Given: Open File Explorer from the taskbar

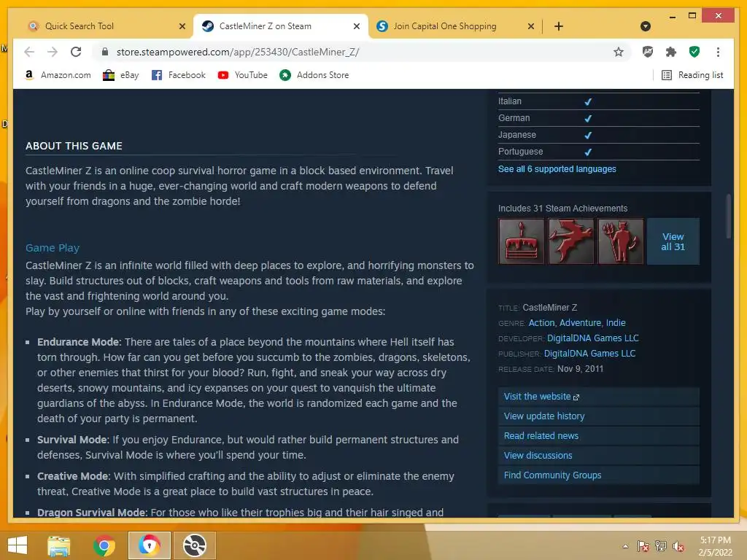Looking at the screenshot, I should pos(59,545).
